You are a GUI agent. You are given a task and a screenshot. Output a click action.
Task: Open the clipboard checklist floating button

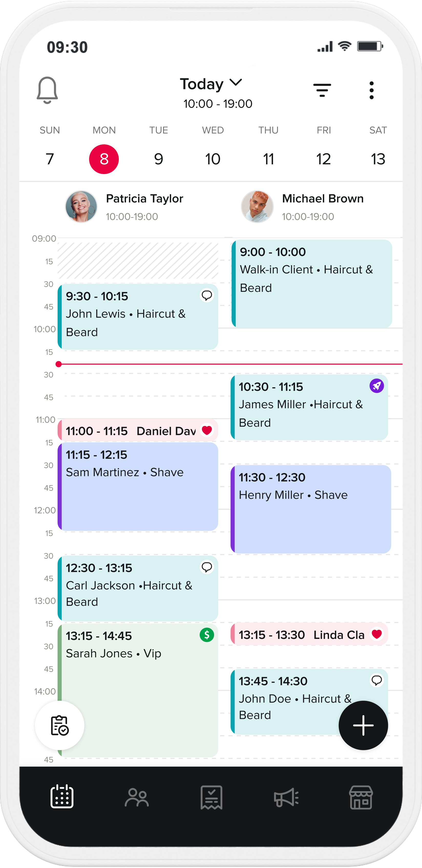pos(60,725)
